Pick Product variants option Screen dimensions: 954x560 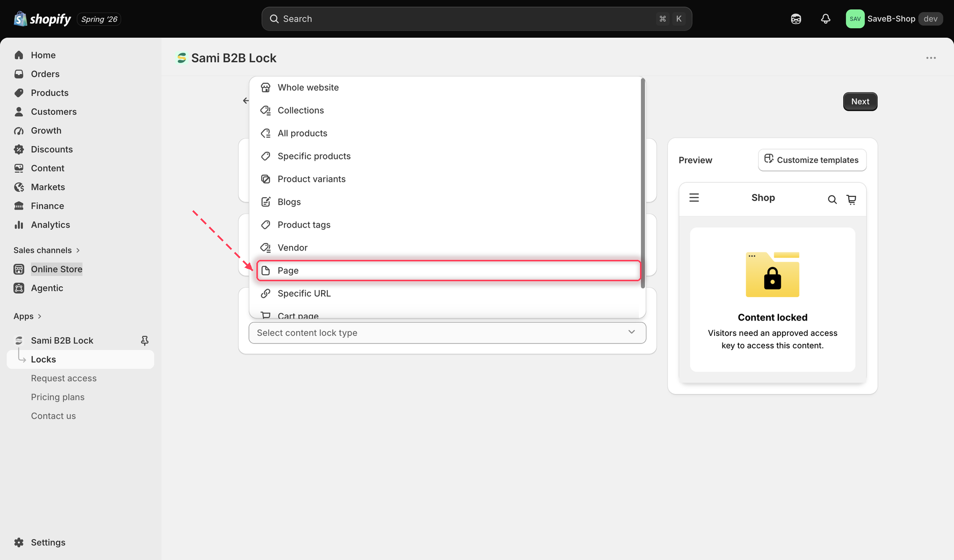[448, 179]
